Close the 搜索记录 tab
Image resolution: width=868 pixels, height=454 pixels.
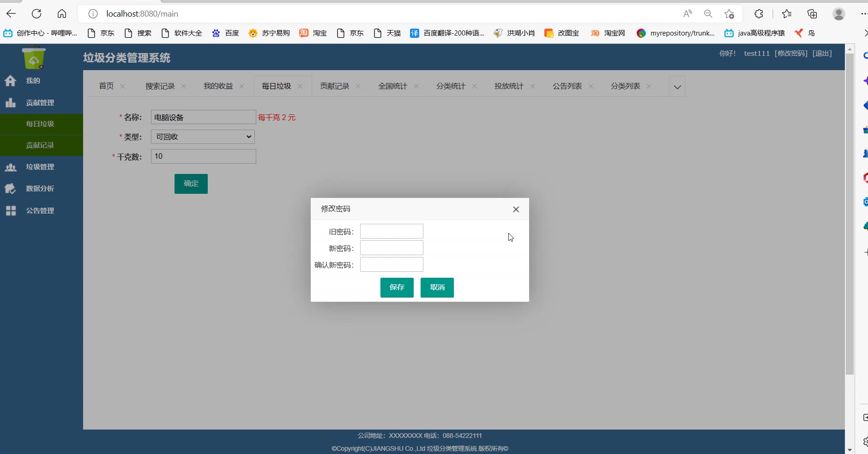pos(184,86)
